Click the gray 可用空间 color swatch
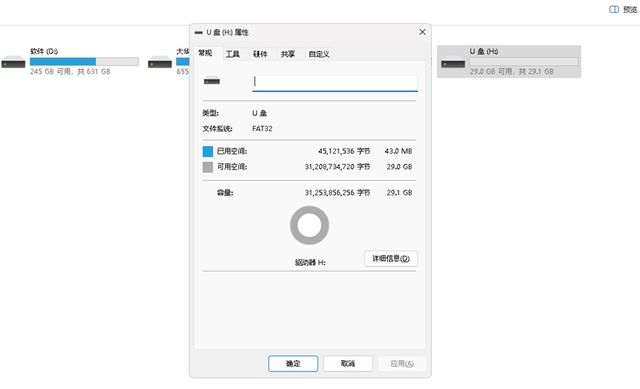This screenshot has height=389, width=640. pos(208,167)
